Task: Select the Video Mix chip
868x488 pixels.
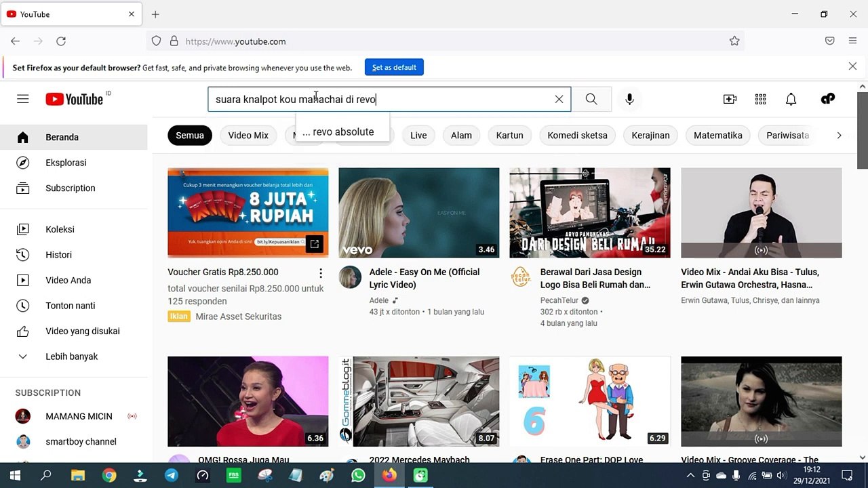Action: 248,136
